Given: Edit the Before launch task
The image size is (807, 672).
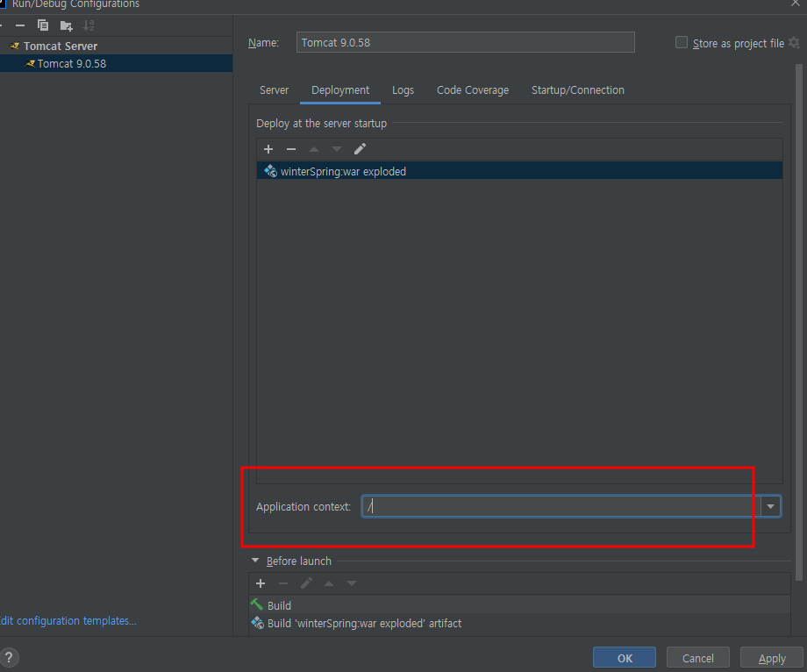Looking at the screenshot, I should [306, 583].
